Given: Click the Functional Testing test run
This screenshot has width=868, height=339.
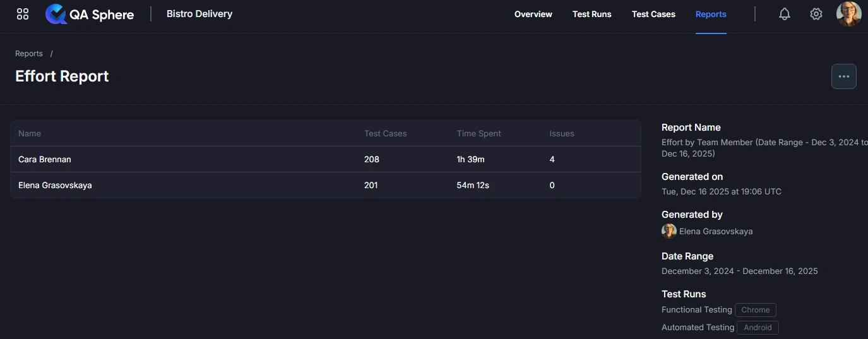Looking at the screenshot, I should click(x=697, y=310).
